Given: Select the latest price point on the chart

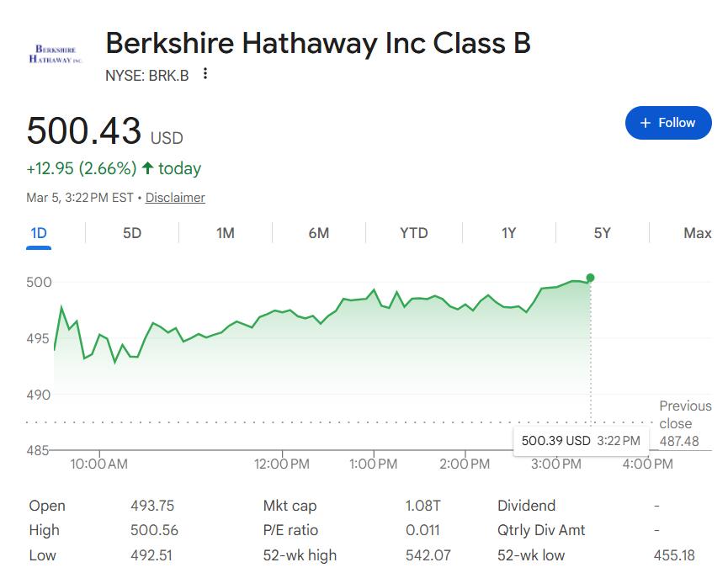Looking at the screenshot, I should pyautogui.click(x=591, y=275).
